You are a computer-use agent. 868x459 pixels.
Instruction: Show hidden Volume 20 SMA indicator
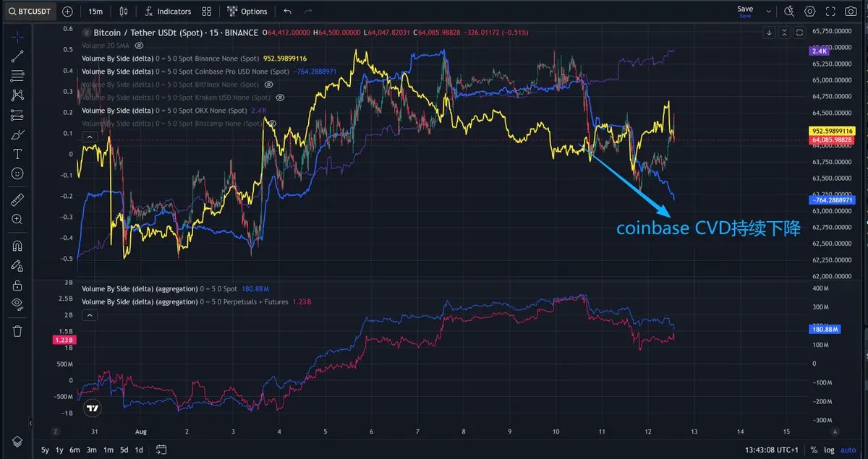tap(140, 46)
